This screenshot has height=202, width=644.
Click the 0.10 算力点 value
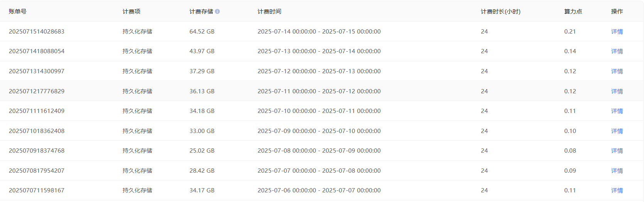(570, 131)
